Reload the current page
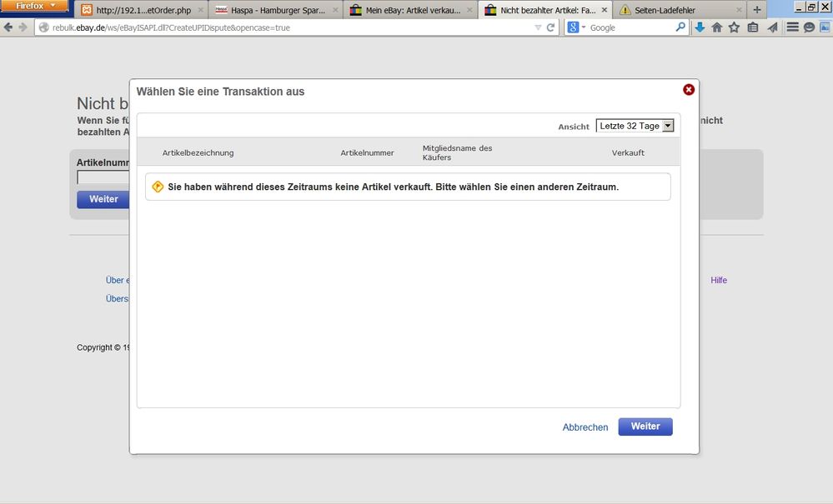The width and height of the screenshot is (833, 504). (x=550, y=27)
